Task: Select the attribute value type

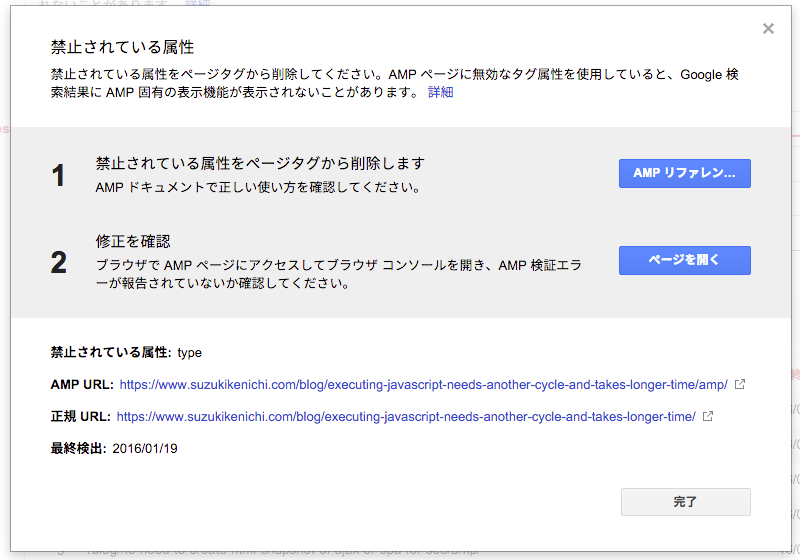Action: [189, 353]
